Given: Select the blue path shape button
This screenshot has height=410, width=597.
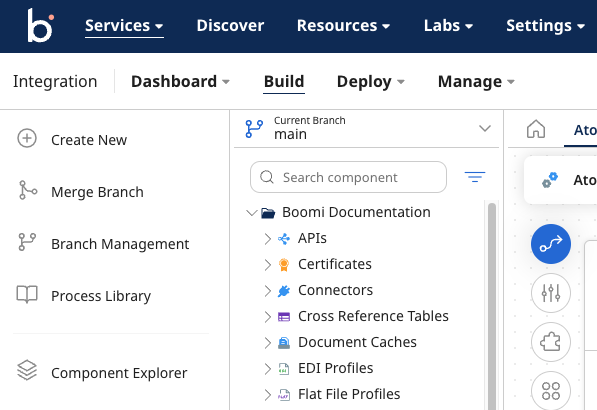Looking at the screenshot, I should click(551, 244).
